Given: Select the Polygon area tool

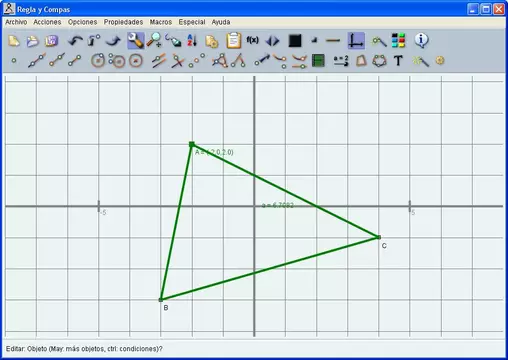Looking at the screenshot, I should [x=361, y=61].
